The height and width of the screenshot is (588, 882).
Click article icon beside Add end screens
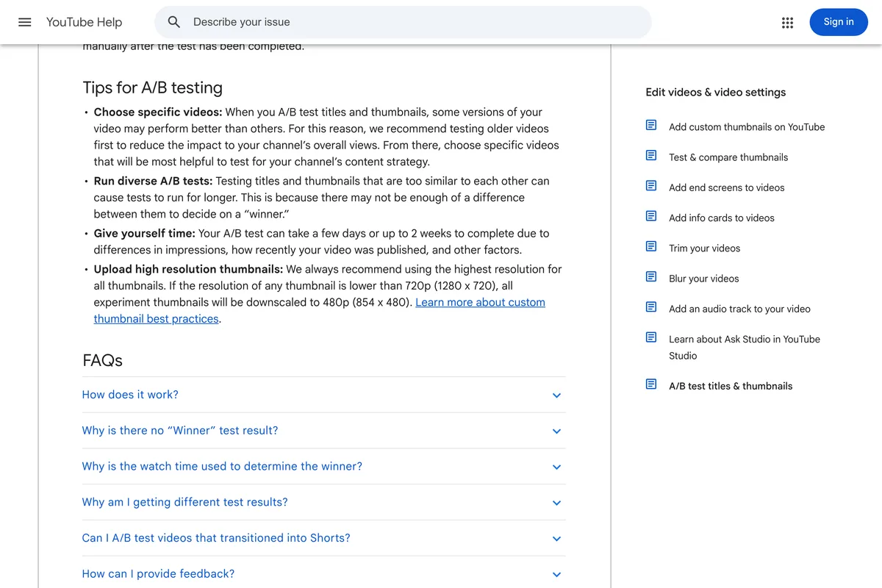pos(651,186)
